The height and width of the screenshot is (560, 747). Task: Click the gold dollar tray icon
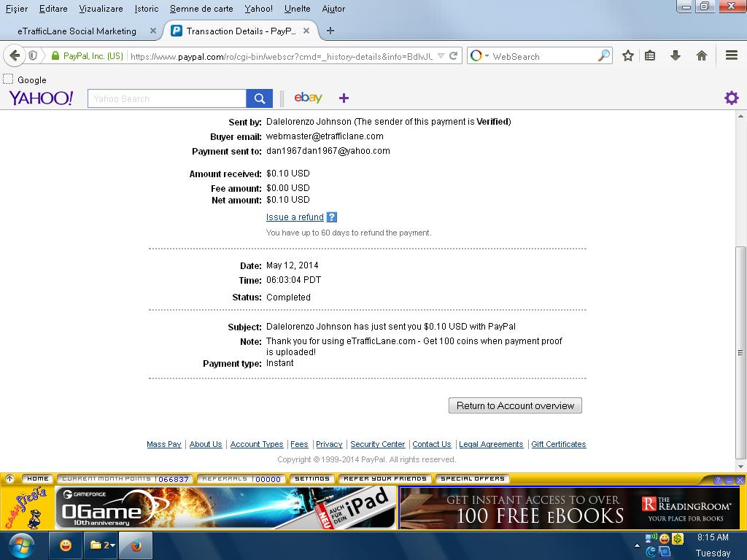tap(678, 539)
